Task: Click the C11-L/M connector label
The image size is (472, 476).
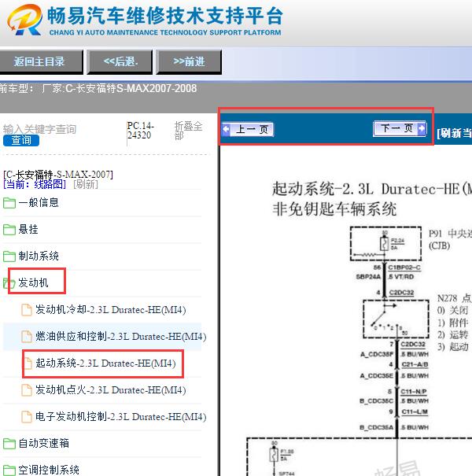Action: coord(415,412)
